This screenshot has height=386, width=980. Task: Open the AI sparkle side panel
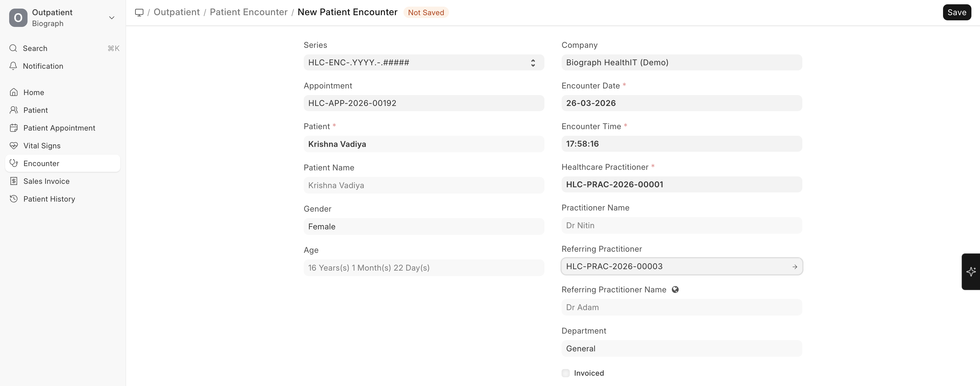point(971,271)
